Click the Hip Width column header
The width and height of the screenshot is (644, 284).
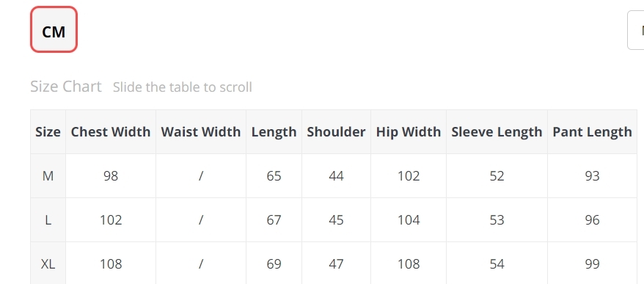click(x=409, y=132)
